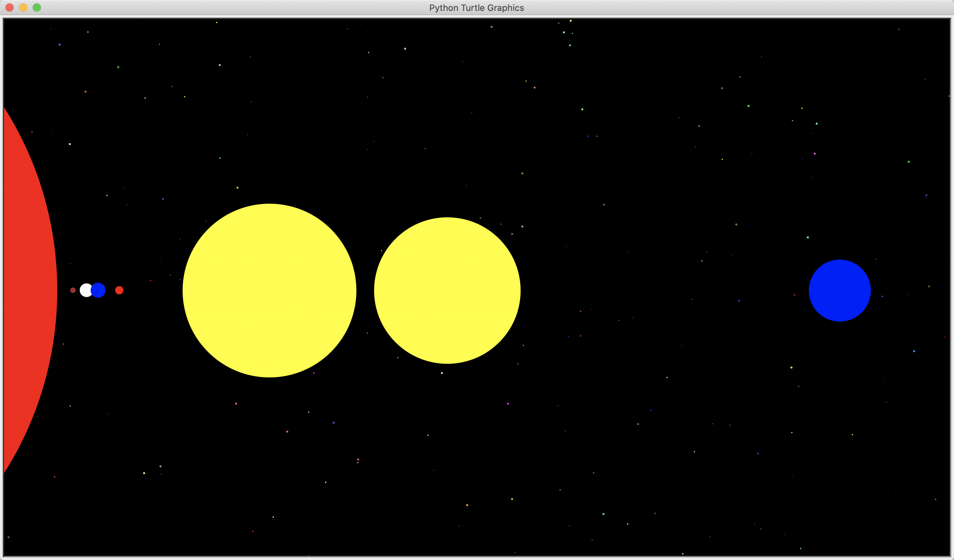
Task: Click the small white planet
Action: pyautogui.click(x=85, y=290)
